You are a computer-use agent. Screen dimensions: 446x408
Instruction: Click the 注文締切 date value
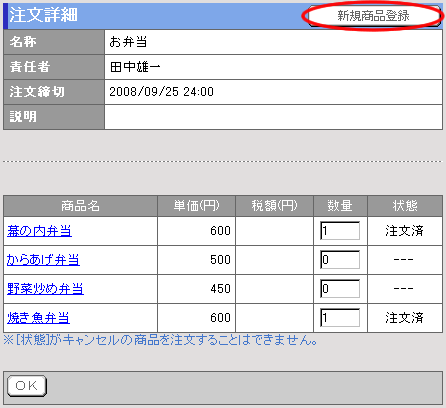click(x=162, y=92)
